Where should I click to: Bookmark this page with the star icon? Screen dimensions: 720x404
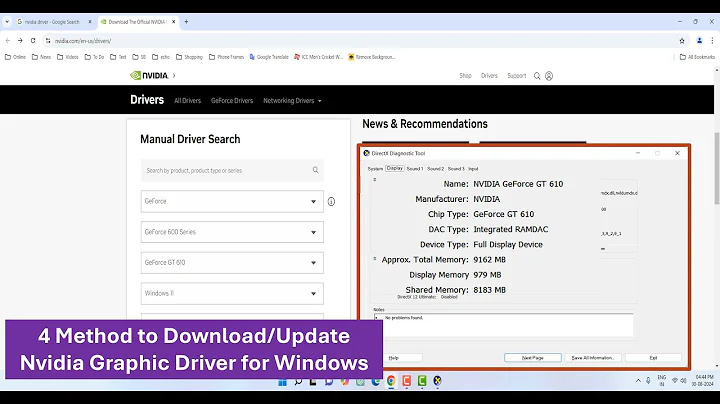(682, 41)
